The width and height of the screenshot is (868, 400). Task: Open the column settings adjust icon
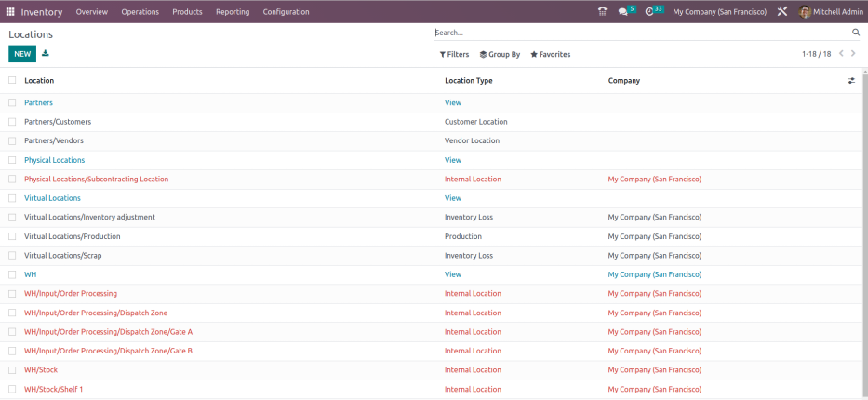point(850,81)
